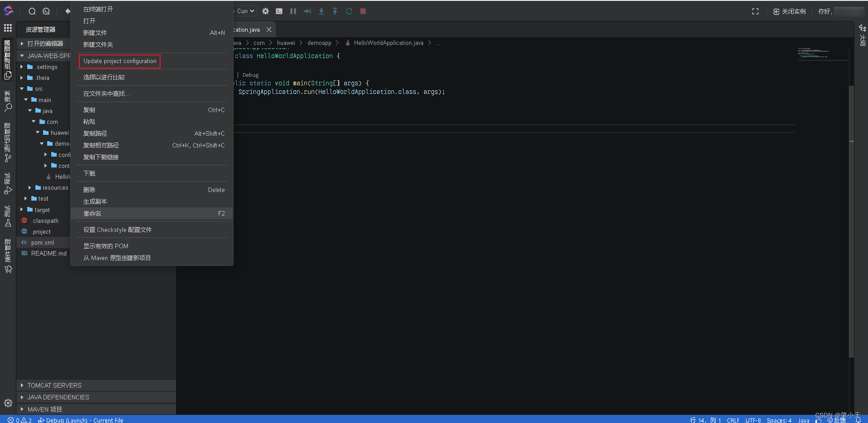This screenshot has width=868, height=423.
Task: Stop the running debug session
Action: click(362, 11)
